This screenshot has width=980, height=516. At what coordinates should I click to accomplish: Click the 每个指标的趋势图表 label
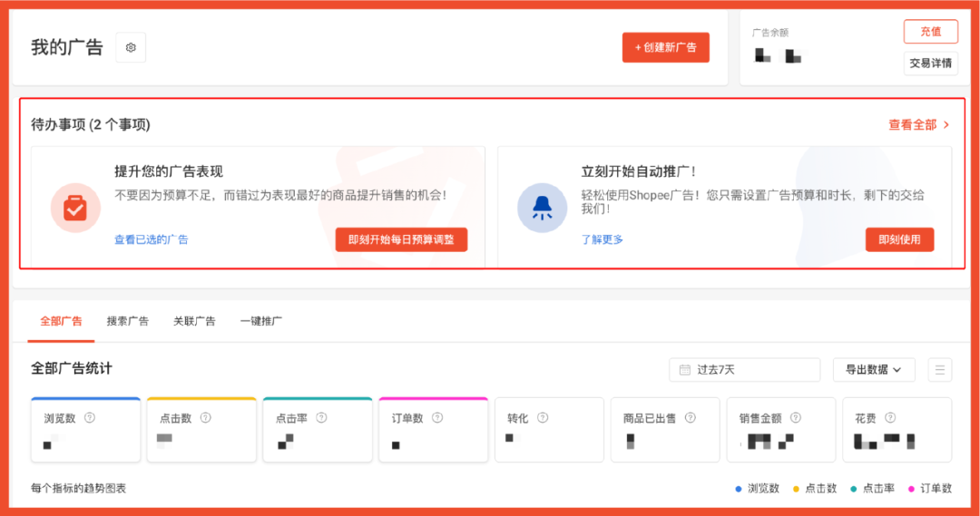click(x=79, y=489)
